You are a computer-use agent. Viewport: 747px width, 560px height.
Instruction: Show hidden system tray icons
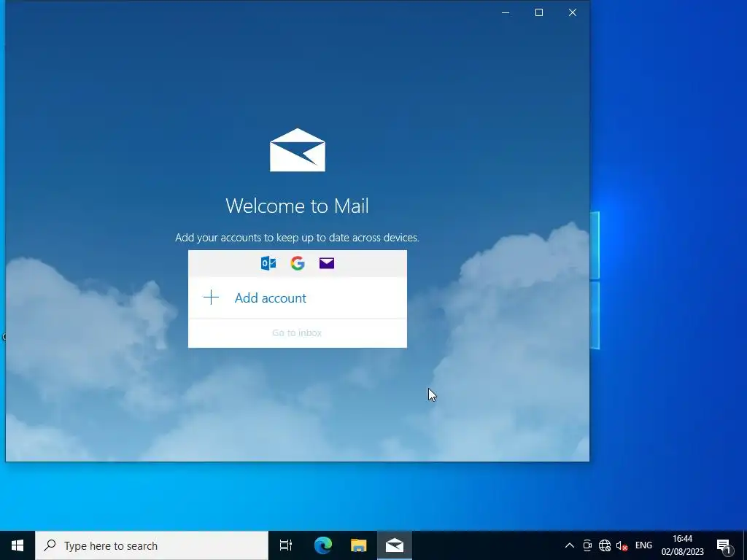(569, 545)
